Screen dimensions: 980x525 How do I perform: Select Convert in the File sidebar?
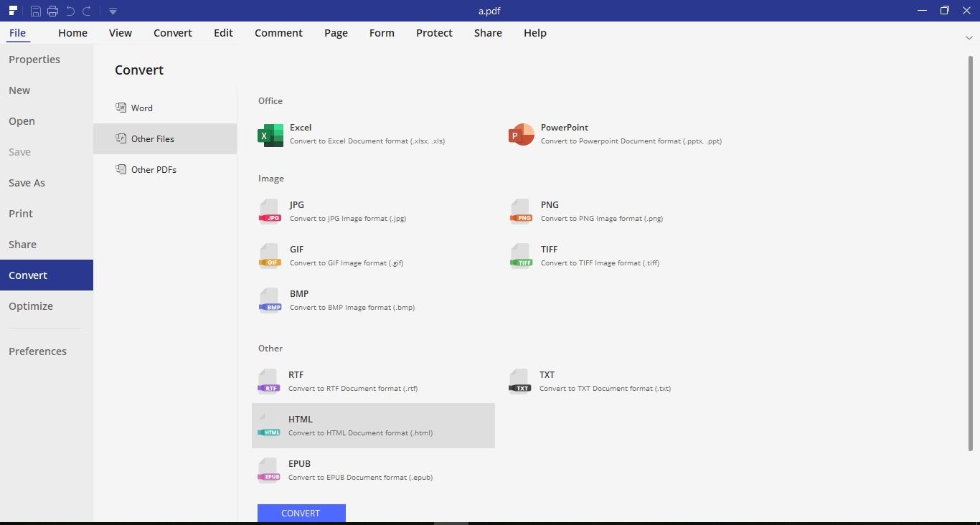click(x=47, y=275)
